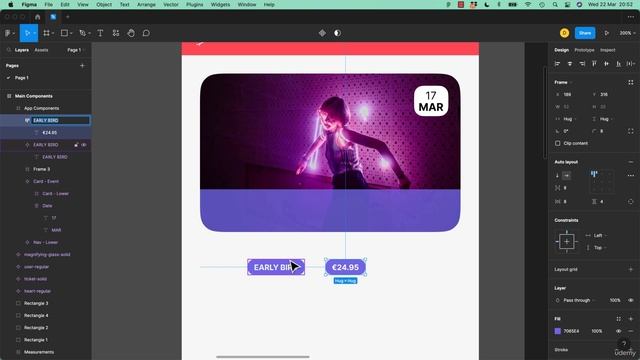
Task: Switch to the Prototype tab
Action: [584, 50]
